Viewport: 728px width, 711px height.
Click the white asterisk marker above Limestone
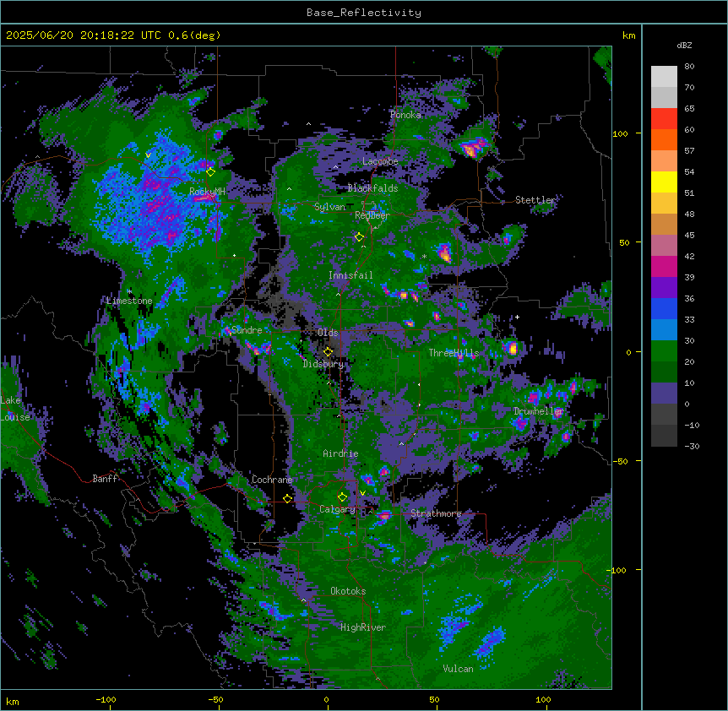click(x=129, y=291)
